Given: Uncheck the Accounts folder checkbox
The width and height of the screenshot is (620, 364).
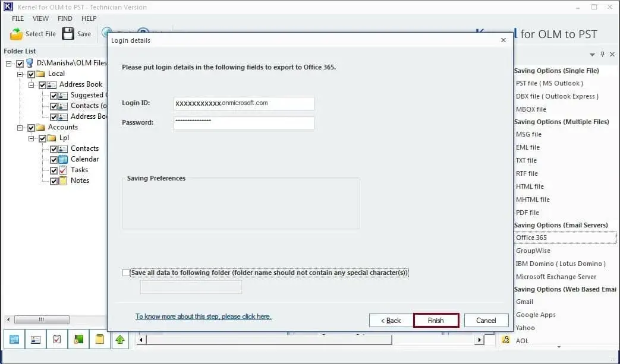Looking at the screenshot, I should click(31, 128).
